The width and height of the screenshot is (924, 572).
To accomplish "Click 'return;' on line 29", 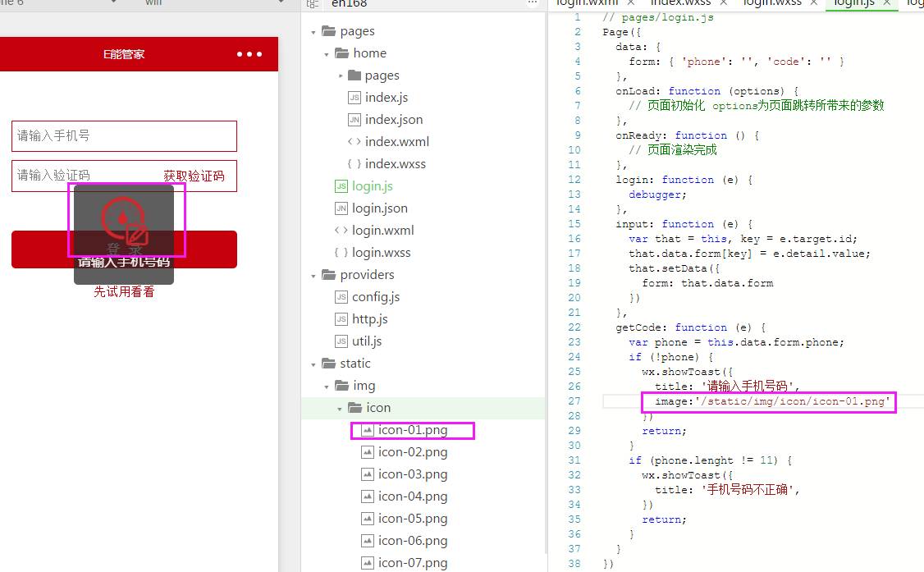I will (x=664, y=431).
